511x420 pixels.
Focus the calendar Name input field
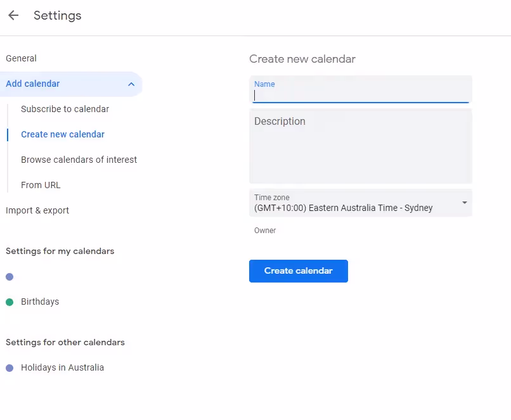click(360, 96)
